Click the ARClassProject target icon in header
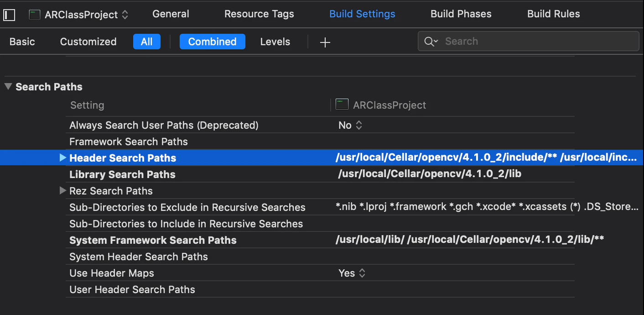Screen dimensions: 644x315 pos(35,14)
